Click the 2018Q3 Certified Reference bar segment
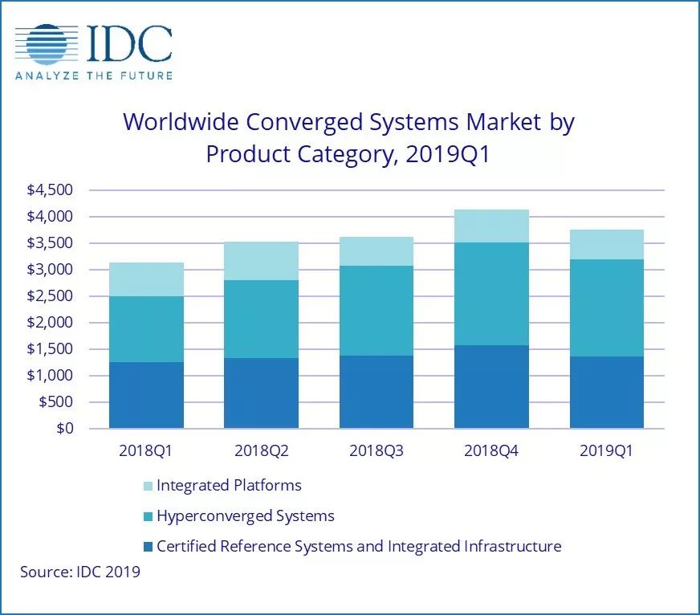 (376, 392)
